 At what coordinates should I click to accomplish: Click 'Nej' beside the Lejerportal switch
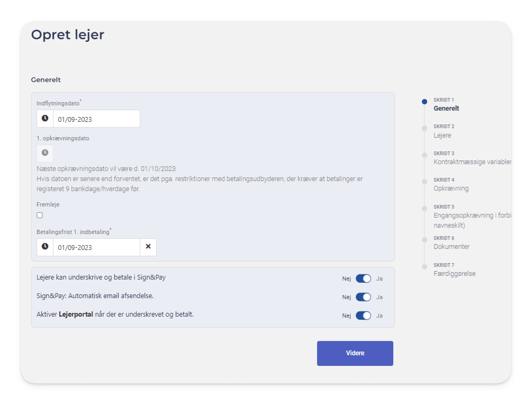(x=346, y=316)
